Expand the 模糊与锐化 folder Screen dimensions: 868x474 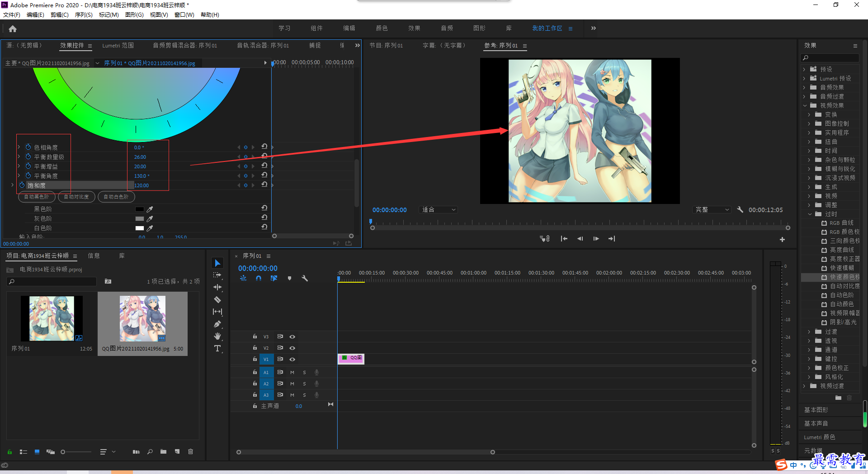point(809,169)
